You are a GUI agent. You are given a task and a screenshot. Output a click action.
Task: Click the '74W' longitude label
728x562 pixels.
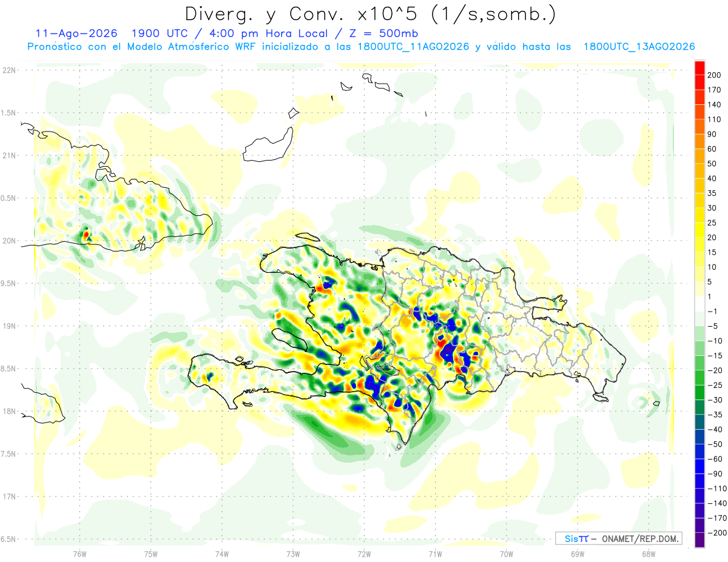tap(222, 554)
